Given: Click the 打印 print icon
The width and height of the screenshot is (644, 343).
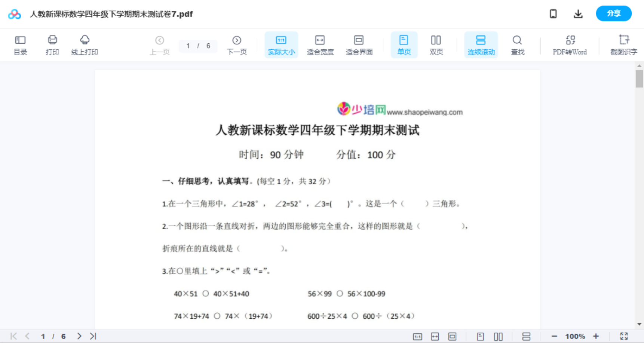Looking at the screenshot, I should [52, 45].
